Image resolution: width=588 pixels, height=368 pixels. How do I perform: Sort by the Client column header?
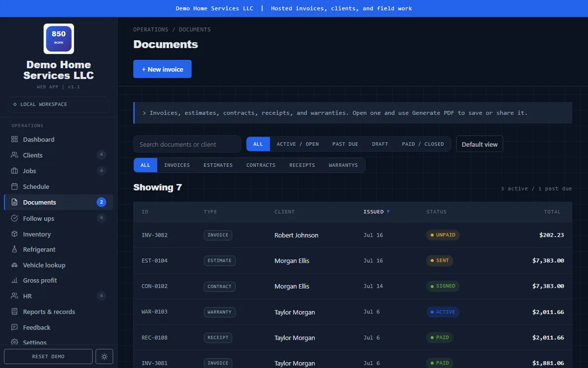pyautogui.click(x=285, y=212)
